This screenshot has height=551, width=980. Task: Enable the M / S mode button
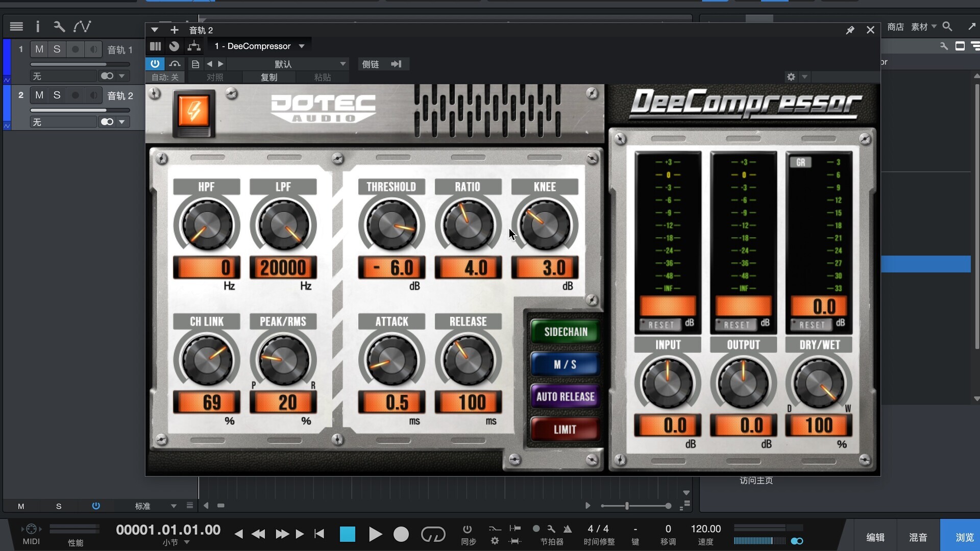coord(566,365)
